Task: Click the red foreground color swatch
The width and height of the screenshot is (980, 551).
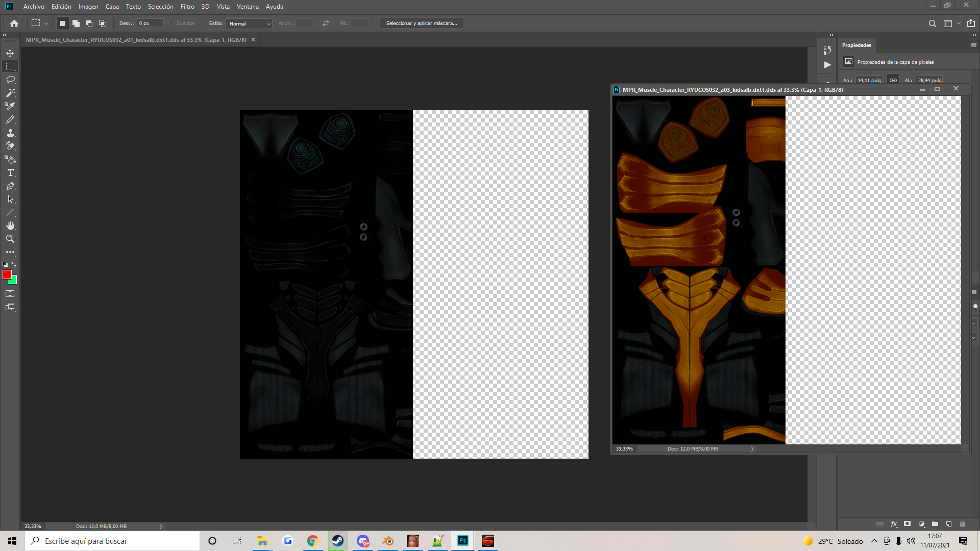Action: tap(7, 274)
